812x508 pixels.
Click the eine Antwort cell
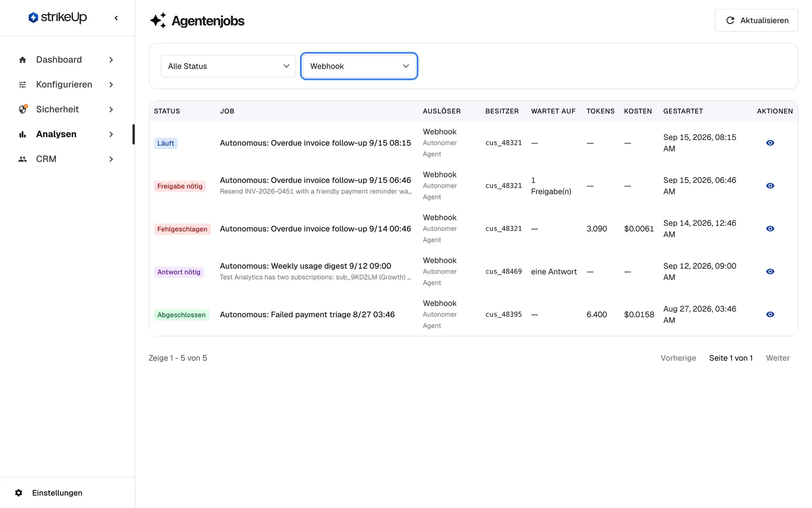click(x=554, y=271)
